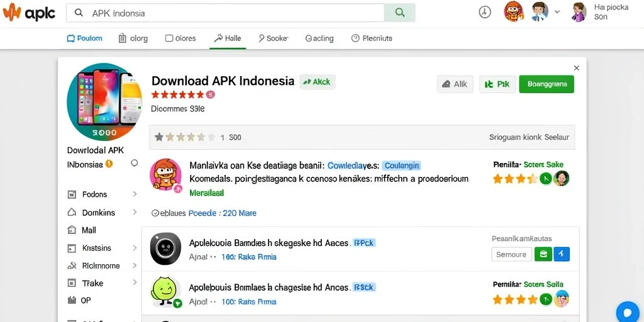The width and height of the screenshot is (644, 322).
Task: Open the Hai piocka Son profile avatar
Action: [579, 12]
